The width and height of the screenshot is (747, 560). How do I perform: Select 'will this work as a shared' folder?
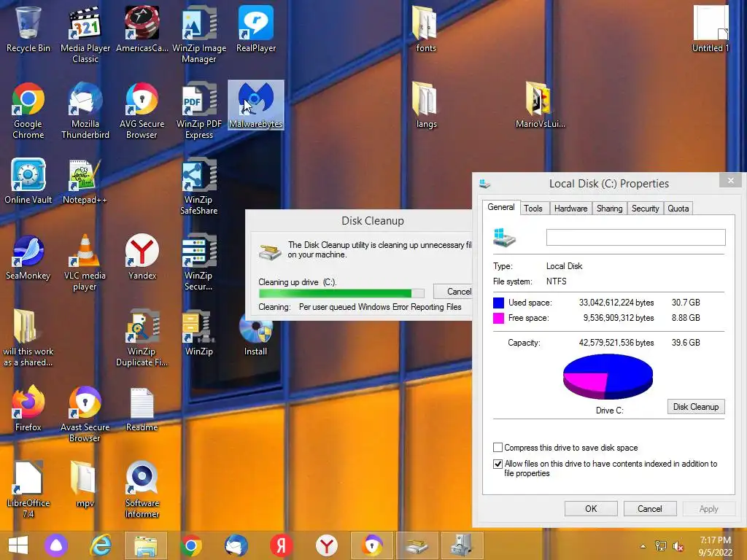(x=28, y=338)
